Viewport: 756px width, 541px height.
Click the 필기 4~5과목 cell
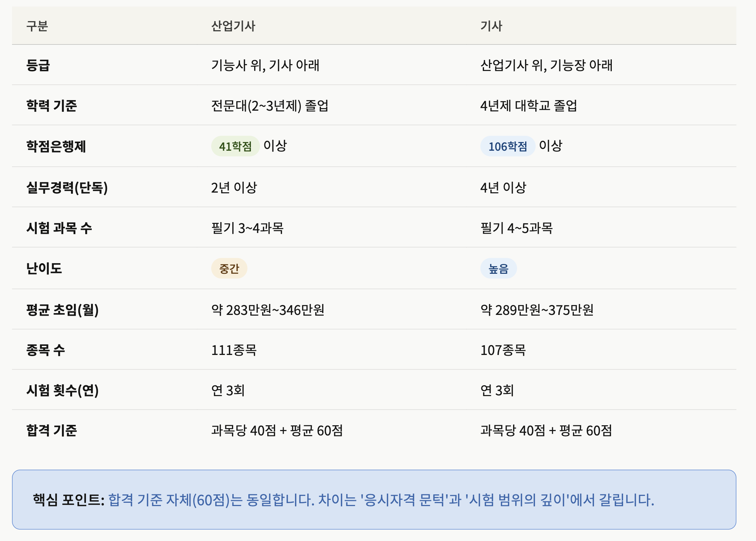516,228
